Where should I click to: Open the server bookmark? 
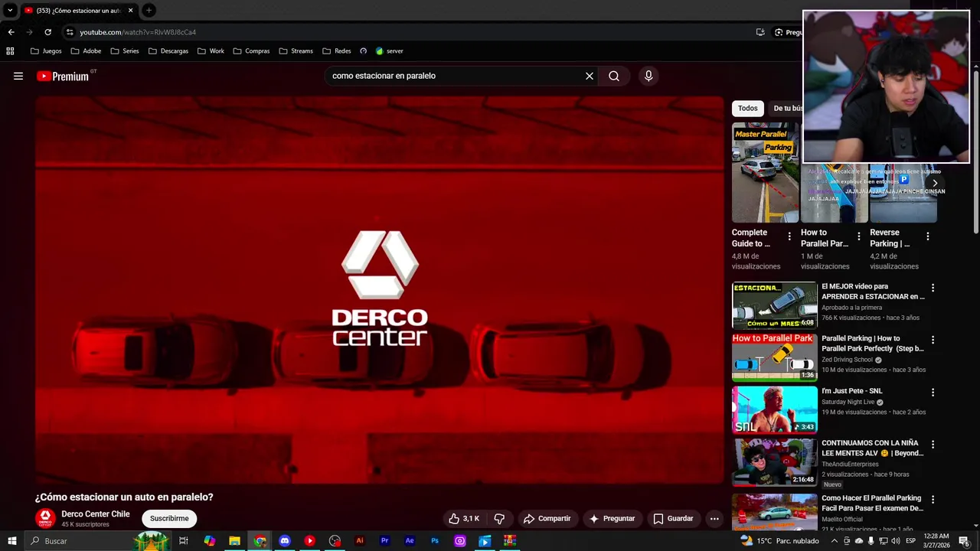(389, 51)
